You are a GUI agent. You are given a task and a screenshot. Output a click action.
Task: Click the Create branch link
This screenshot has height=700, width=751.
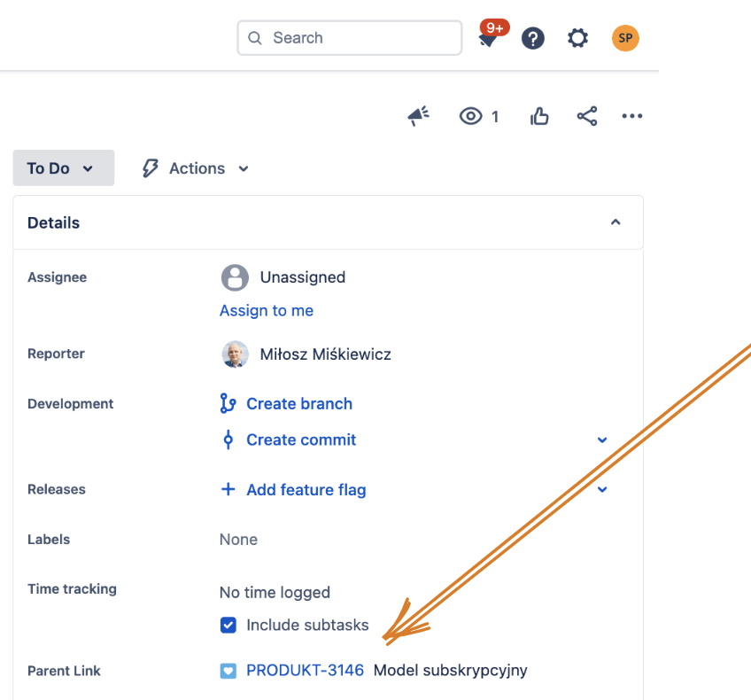click(298, 404)
